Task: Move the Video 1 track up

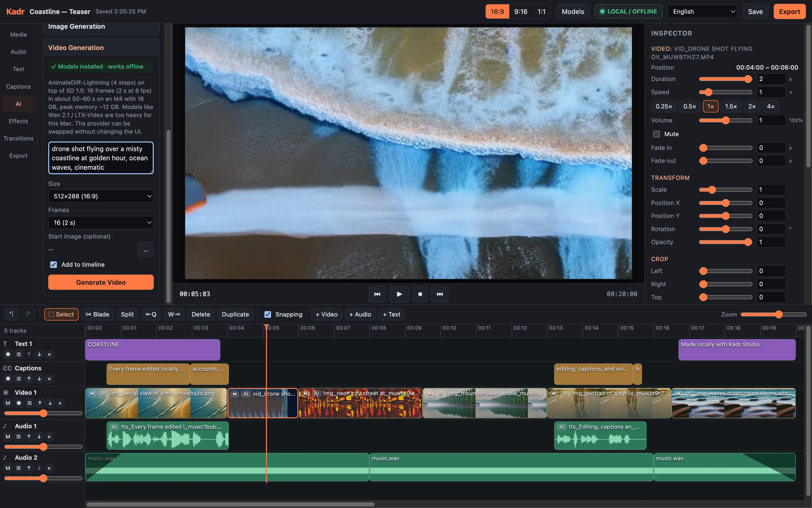Action: (40, 403)
